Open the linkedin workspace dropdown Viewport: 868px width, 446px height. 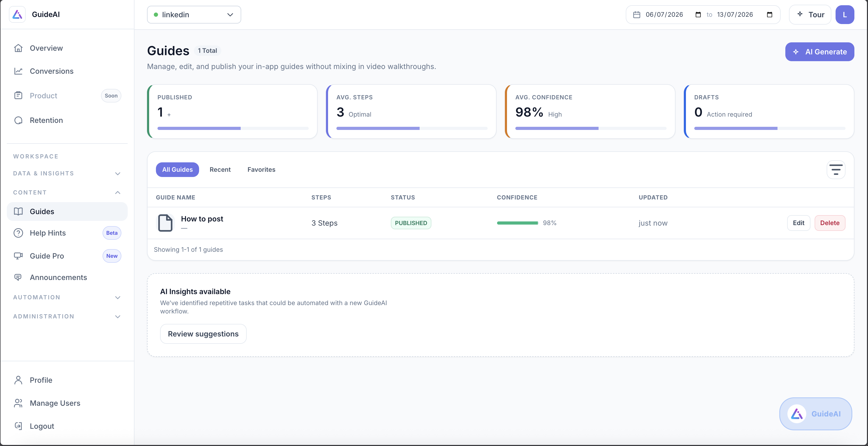tap(194, 14)
